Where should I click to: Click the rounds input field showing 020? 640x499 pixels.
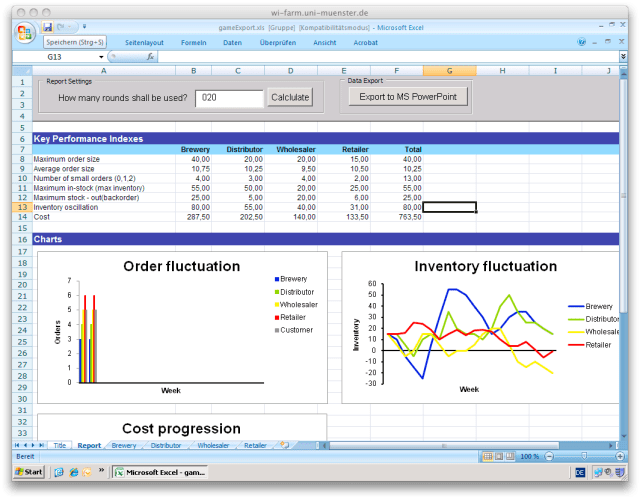[x=229, y=98]
